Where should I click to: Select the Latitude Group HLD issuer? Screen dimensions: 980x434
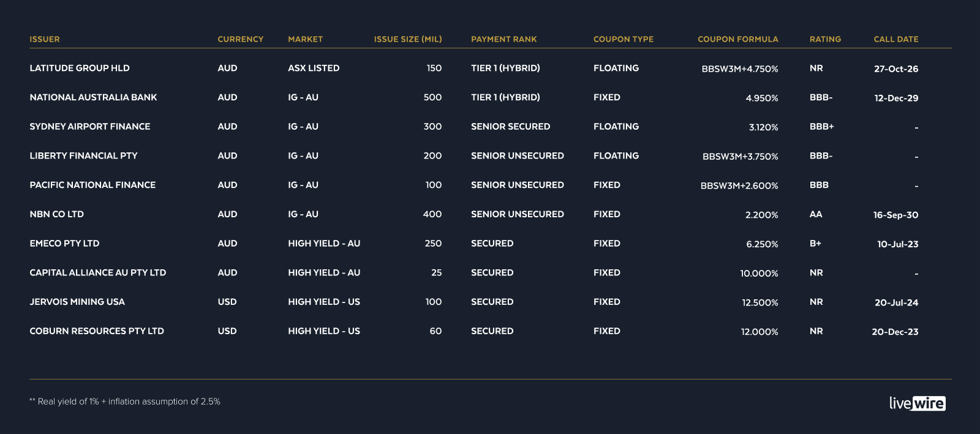80,68
